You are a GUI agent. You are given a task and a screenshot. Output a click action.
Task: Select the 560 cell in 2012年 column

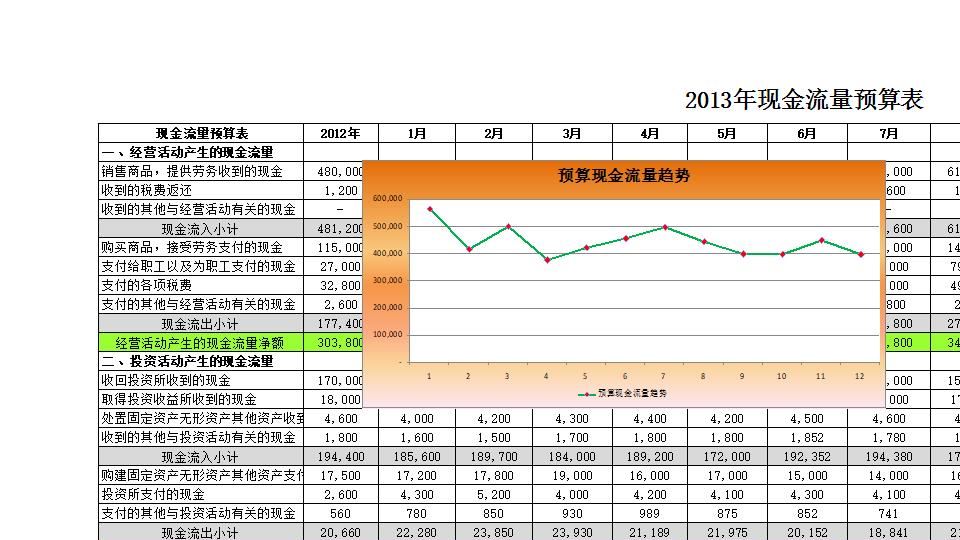(x=340, y=514)
